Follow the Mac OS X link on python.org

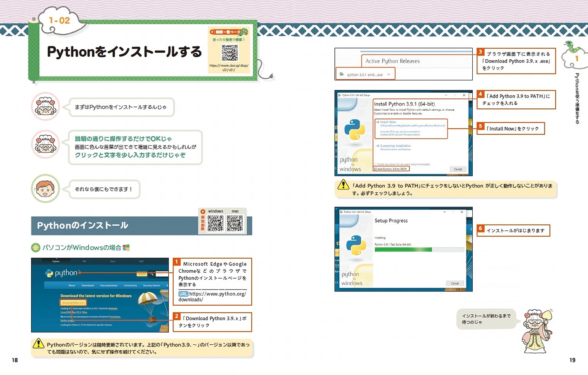click(77, 312)
